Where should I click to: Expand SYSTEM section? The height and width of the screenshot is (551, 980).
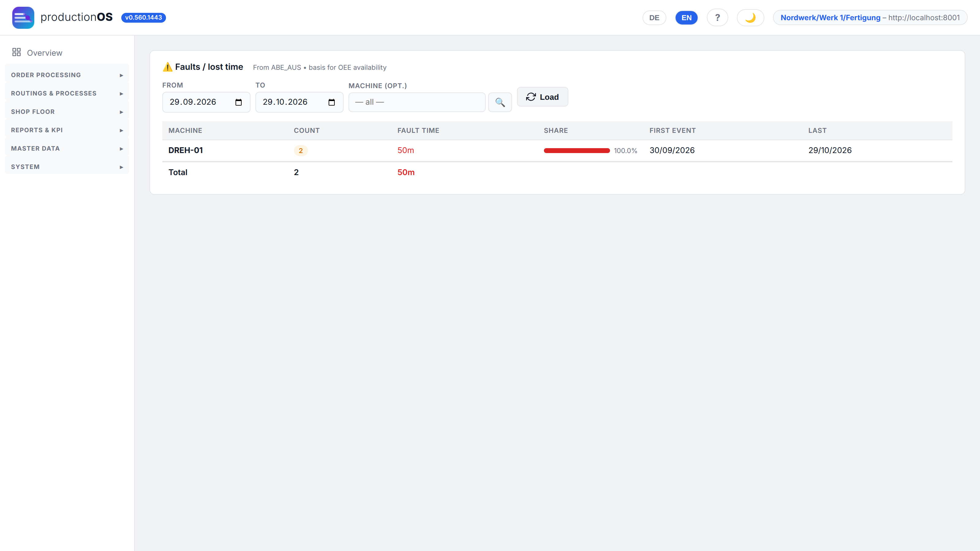(67, 167)
